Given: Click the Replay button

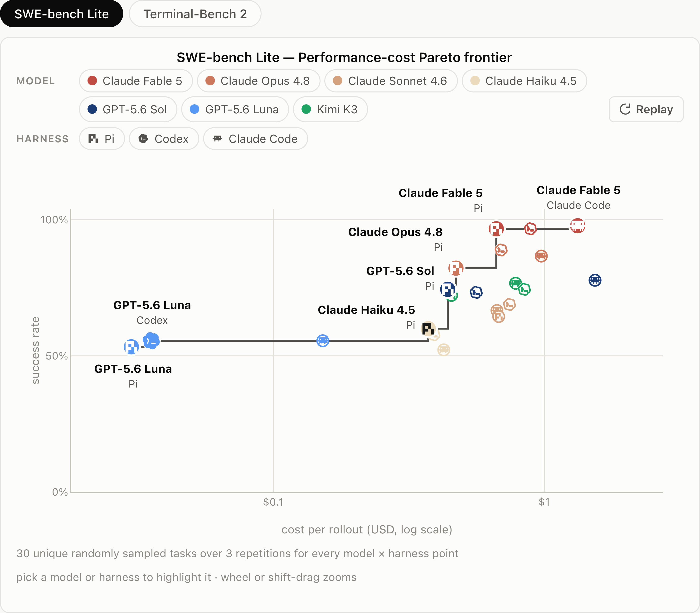Looking at the screenshot, I should click(646, 110).
